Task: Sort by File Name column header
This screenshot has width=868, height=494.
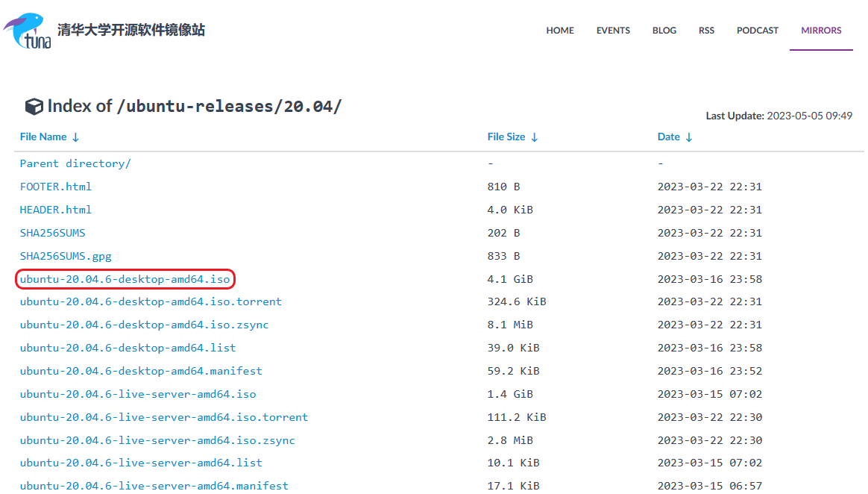Action: click(x=43, y=137)
